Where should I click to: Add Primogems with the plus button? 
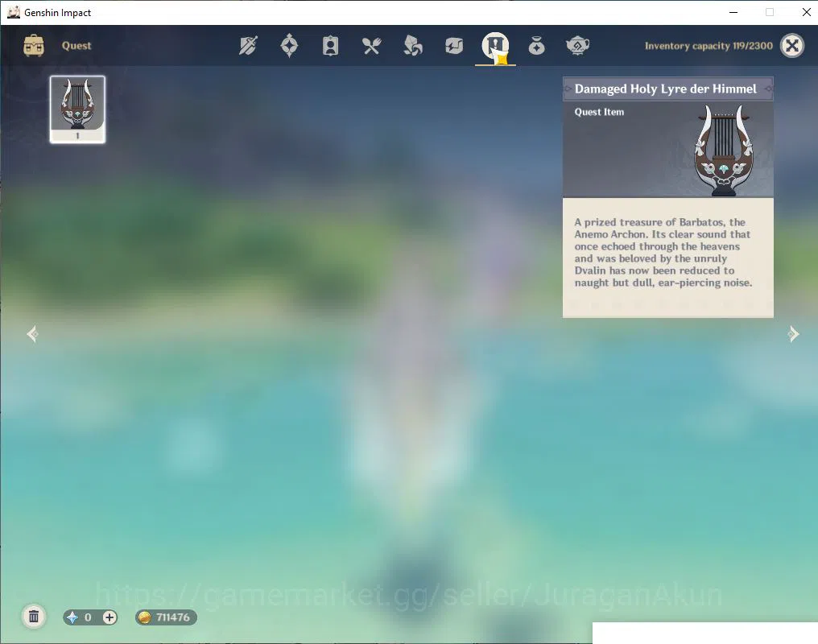click(x=109, y=617)
